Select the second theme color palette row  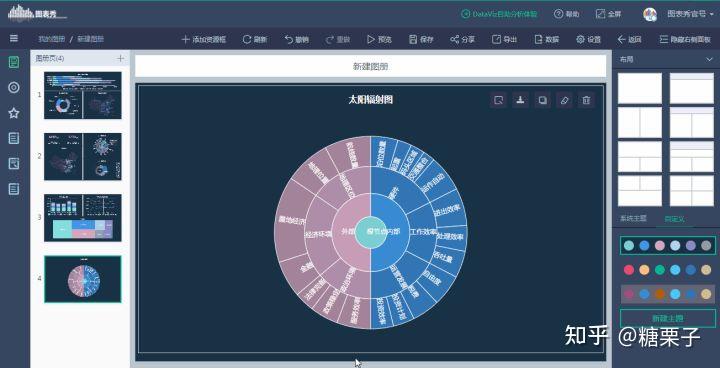[x=668, y=270]
